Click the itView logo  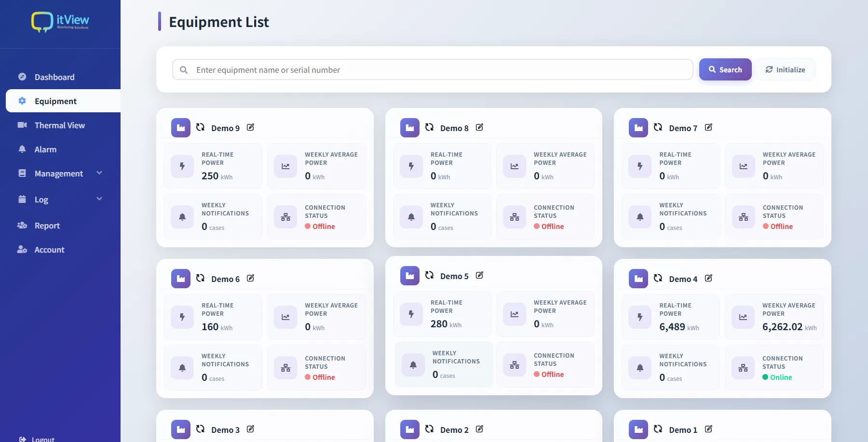pyautogui.click(x=60, y=22)
